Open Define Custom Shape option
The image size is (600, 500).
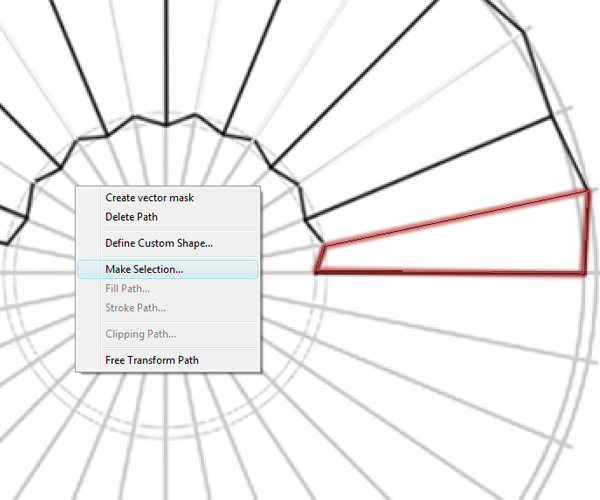pos(159,243)
